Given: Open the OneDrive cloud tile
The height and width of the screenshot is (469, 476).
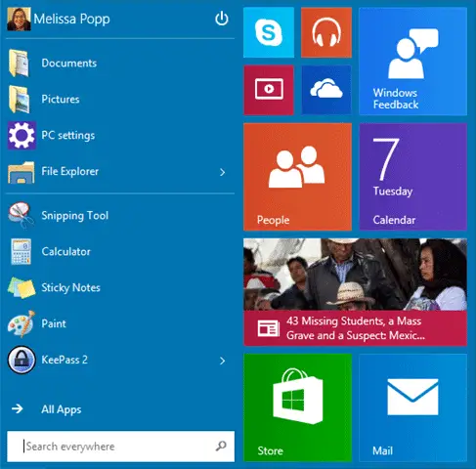Looking at the screenshot, I should pos(326,90).
